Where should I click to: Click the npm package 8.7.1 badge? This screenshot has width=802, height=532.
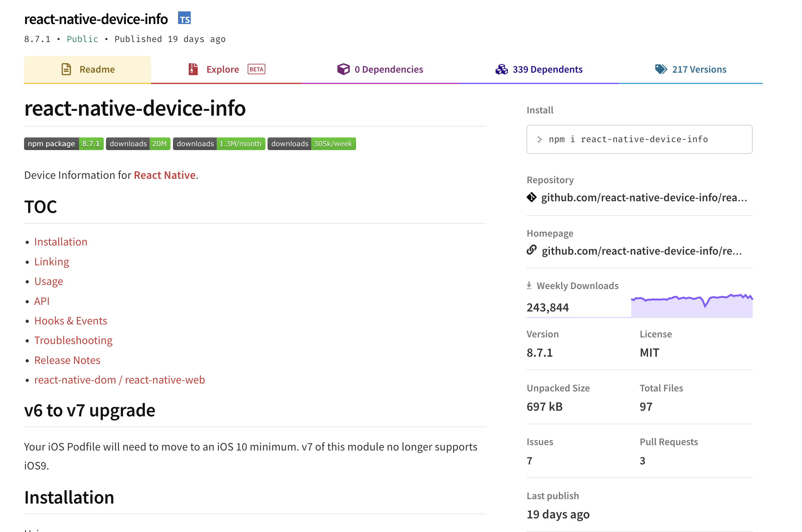(64, 144)
